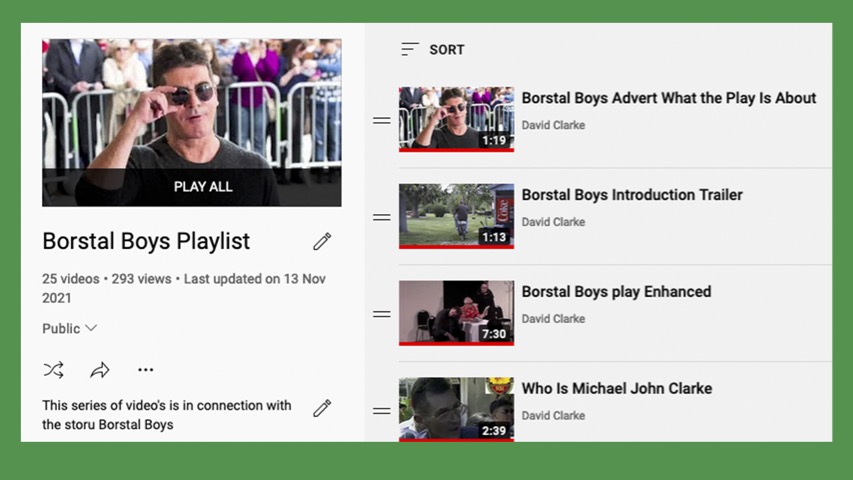Image resolution: width=853 pixels, height=480 pixels.
Task: Open the 2:39 Michael John Clarke thumbnail
Action: (456, 409)
